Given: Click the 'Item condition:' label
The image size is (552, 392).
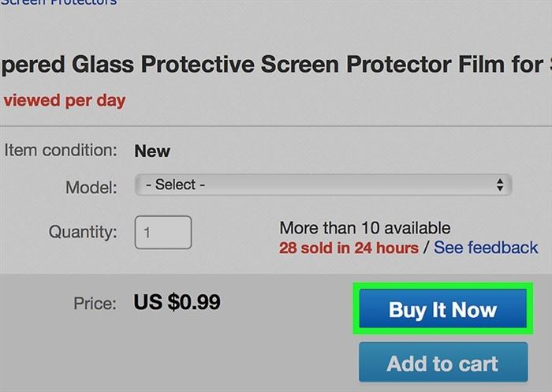Looking at the screenshot, I should [x=61, y=151].
